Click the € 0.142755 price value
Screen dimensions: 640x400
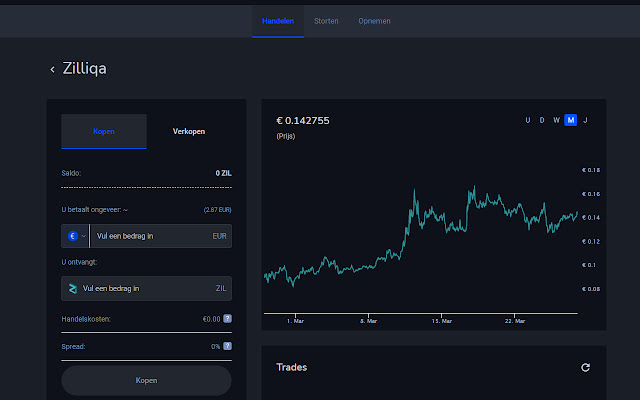[x=303, y=121]
